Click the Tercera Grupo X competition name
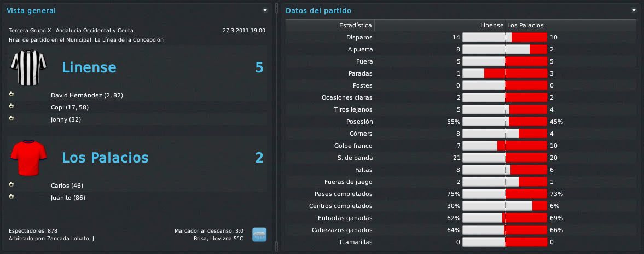644x254 pixels. click(71, 31)
